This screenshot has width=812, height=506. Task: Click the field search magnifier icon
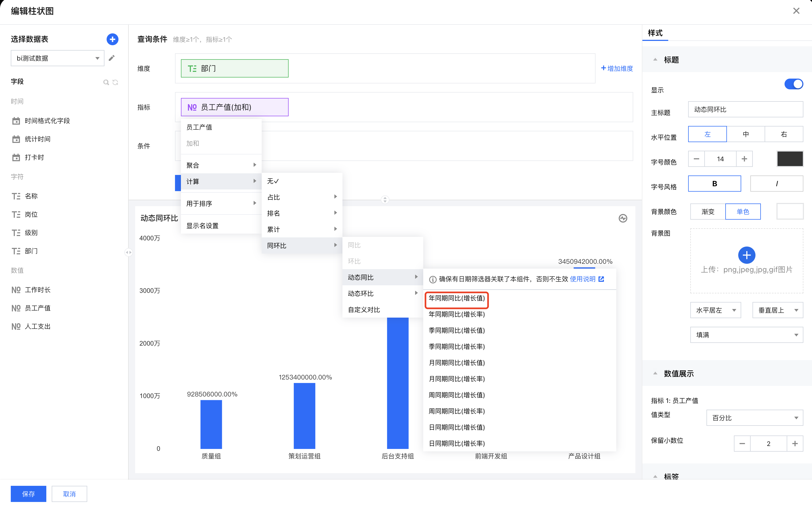pyautogui.click(x=106, y=82)
